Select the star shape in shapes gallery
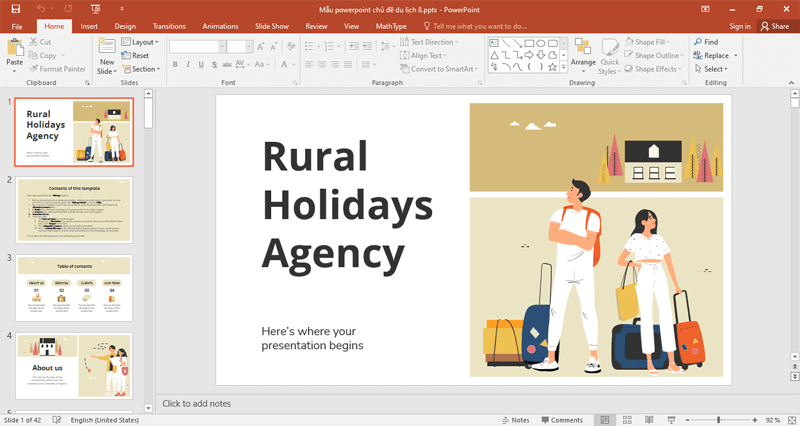The width and height of the screenshot is (800, 426). pos(552,67)
